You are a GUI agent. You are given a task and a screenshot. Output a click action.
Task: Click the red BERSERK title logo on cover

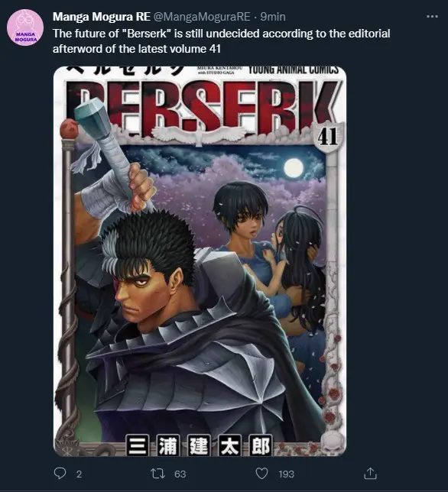(x=201, y=108)
